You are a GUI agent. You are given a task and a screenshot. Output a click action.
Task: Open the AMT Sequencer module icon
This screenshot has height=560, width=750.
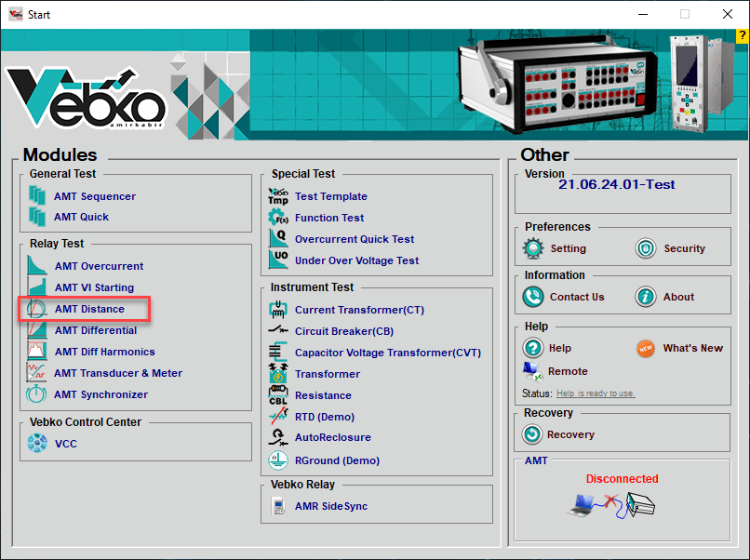(37, 196)
